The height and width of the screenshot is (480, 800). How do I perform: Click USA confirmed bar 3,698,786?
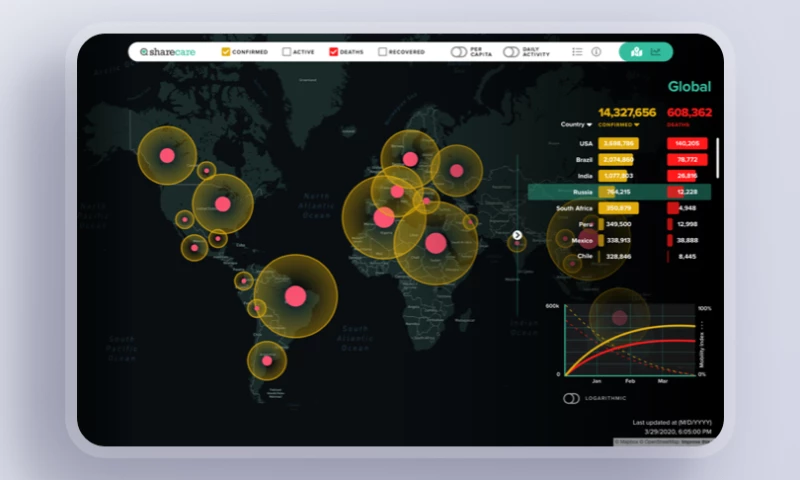tap(618, 143)
